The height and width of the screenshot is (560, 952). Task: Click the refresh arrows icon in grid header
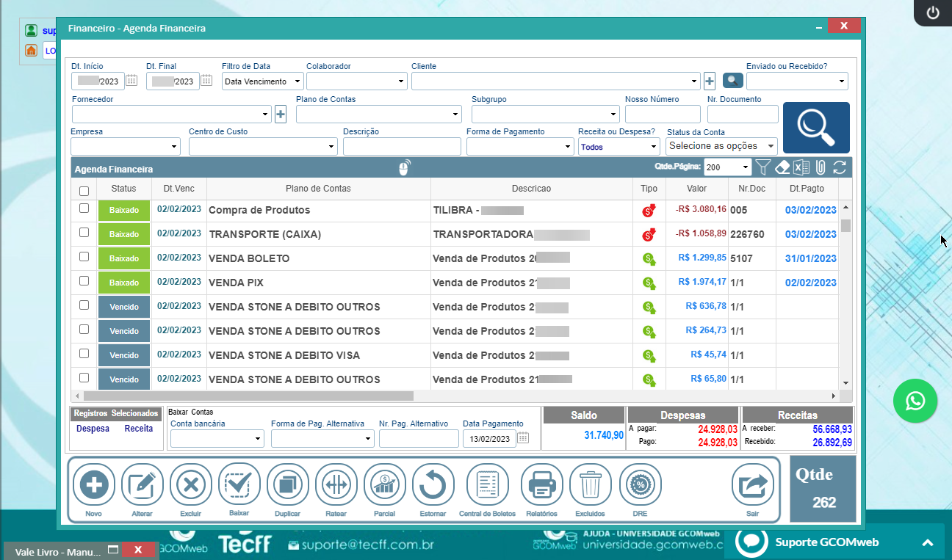[x=840, y=167]
